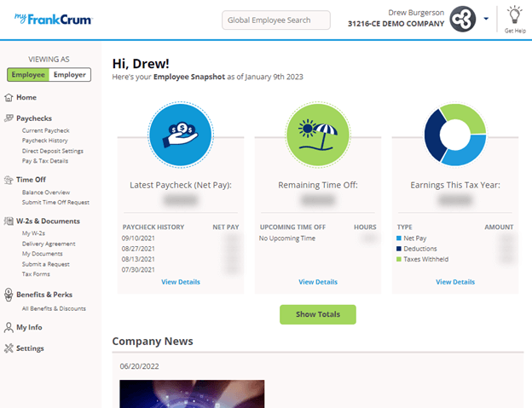Click the 31216-CE DEMO COMPANY name

(x=396, y=24)
